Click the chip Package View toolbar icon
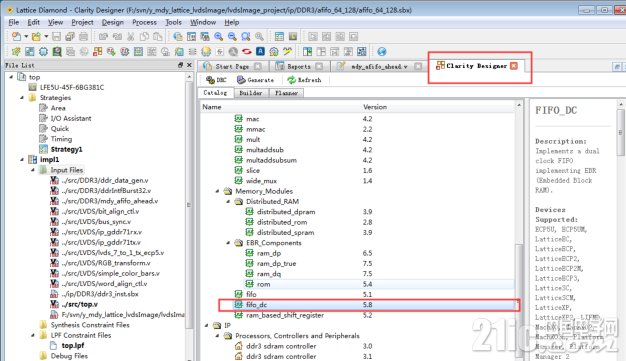The image size is (626, 361). coord(43,52)
